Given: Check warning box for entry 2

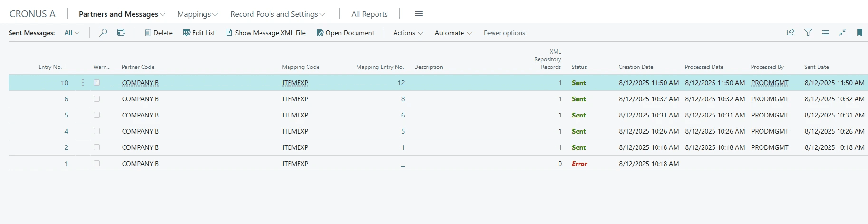Looking at the screenshot, I should tap(97, 147).
